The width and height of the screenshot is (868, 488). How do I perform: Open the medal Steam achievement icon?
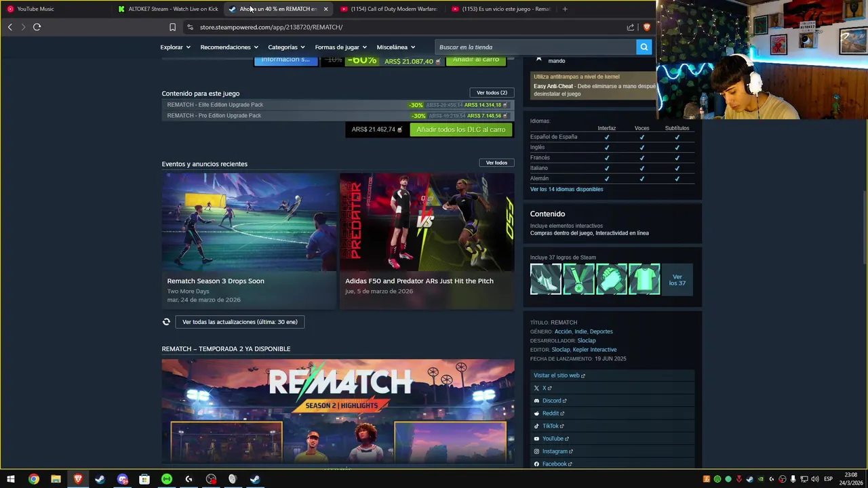(578, 279)
